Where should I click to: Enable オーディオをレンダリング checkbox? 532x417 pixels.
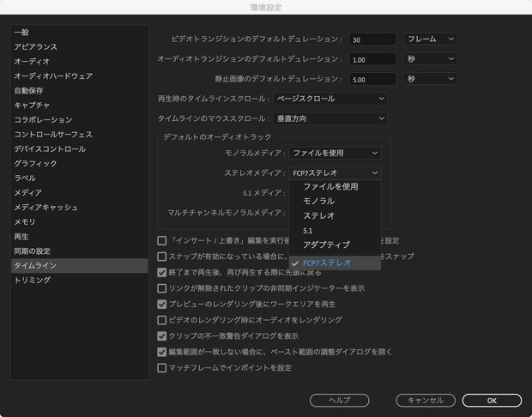click(x=162, y=320)
